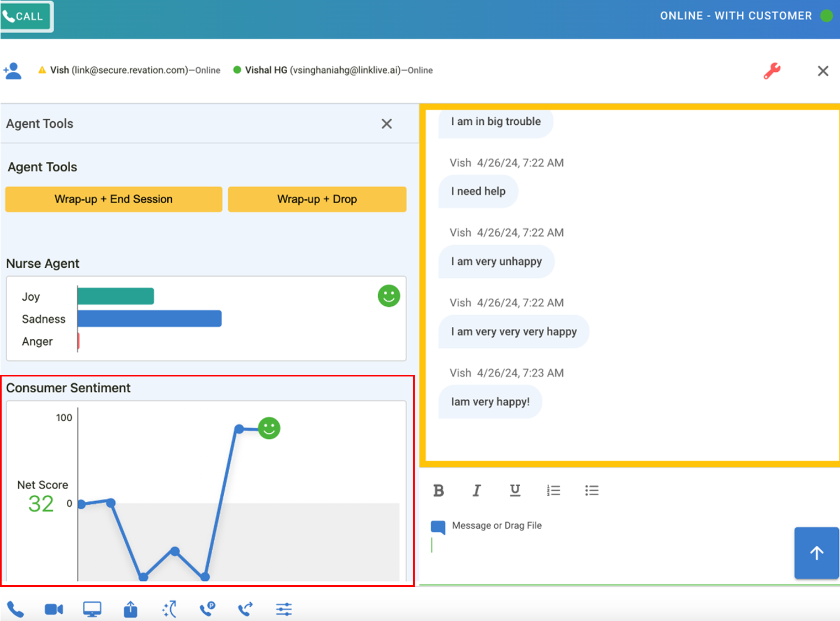840x621 pixels.
Task: Click the screen share monitor icon
Action: [92, 609]
